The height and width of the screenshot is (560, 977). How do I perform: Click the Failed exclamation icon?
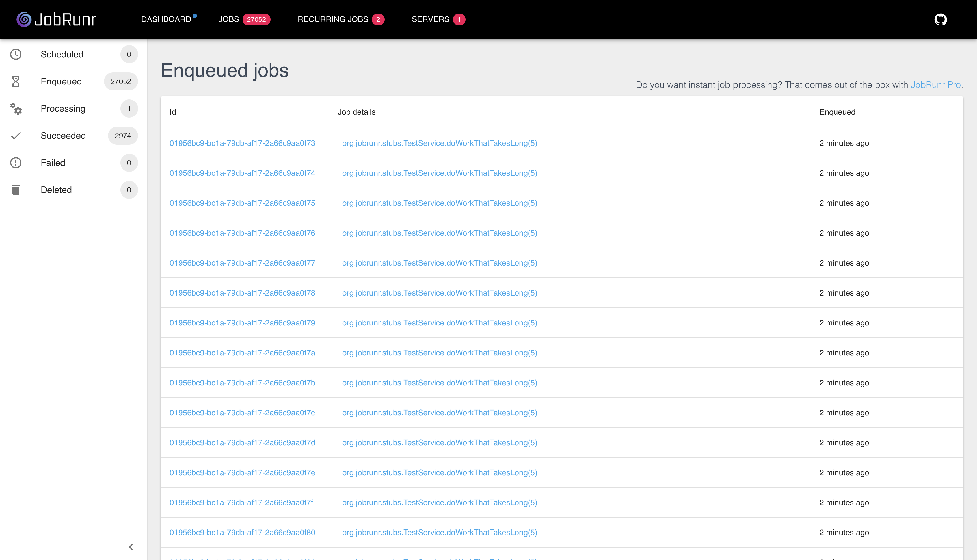[x=16, y=163]
